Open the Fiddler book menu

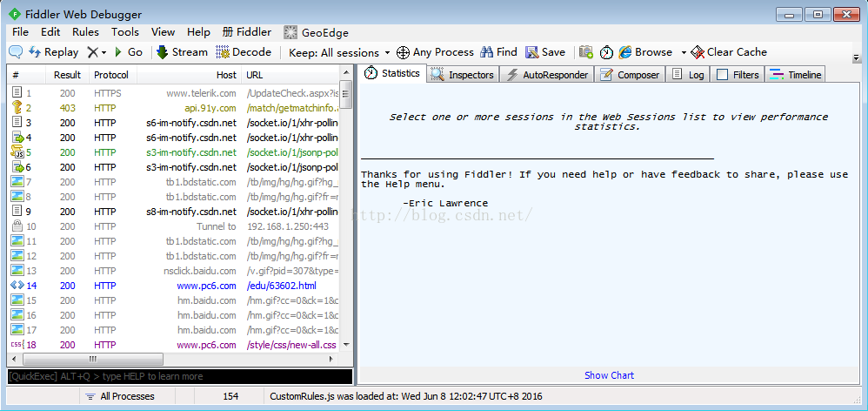pyautogui.click(x=247, y=32)
